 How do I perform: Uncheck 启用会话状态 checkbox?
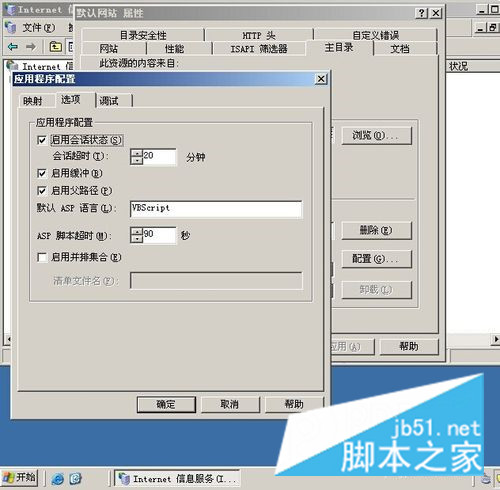pyautogui.click(x=42, y=140)
